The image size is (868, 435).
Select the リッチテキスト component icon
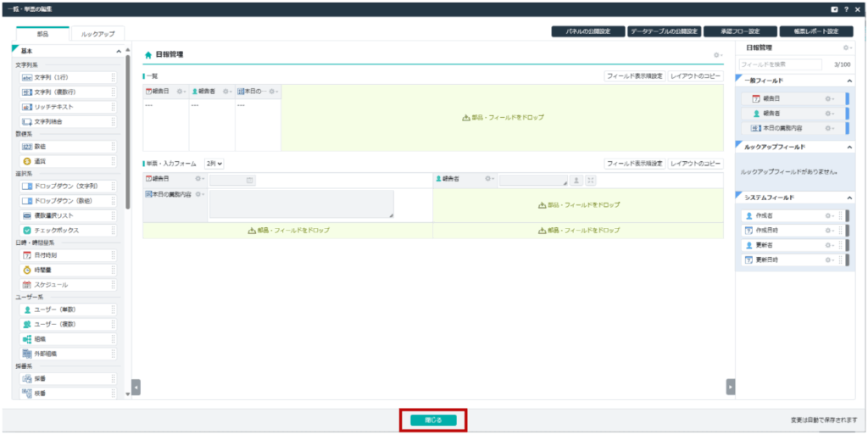26,107
